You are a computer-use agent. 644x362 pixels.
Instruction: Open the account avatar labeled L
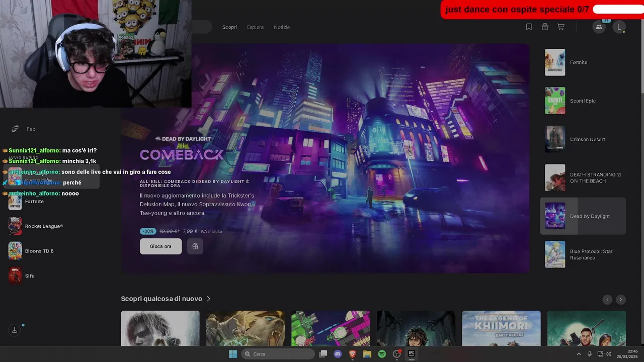tap(619, 27)
